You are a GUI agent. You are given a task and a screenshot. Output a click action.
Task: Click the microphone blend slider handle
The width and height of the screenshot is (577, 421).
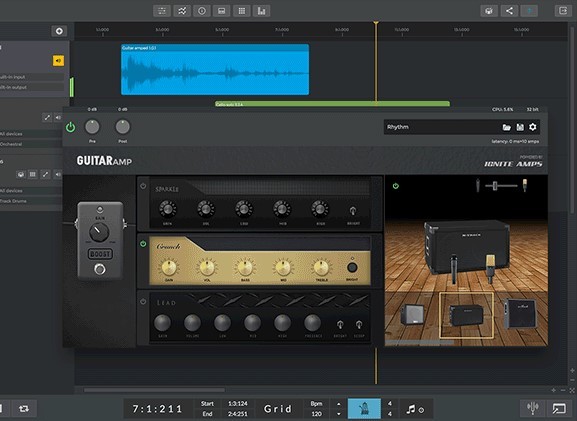[495, 186]
